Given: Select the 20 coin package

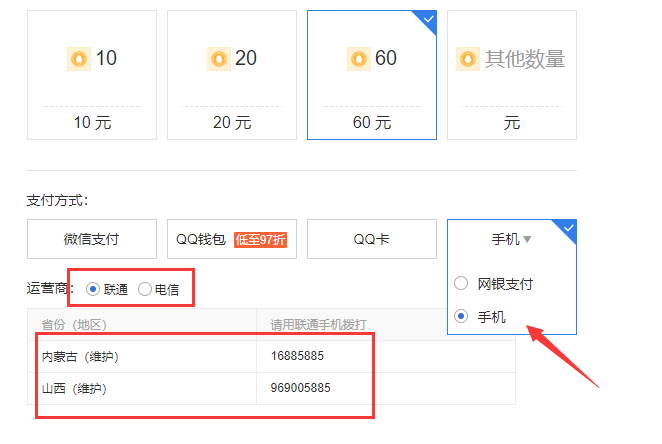Looking at the screenshot, I should coord(232,75).
